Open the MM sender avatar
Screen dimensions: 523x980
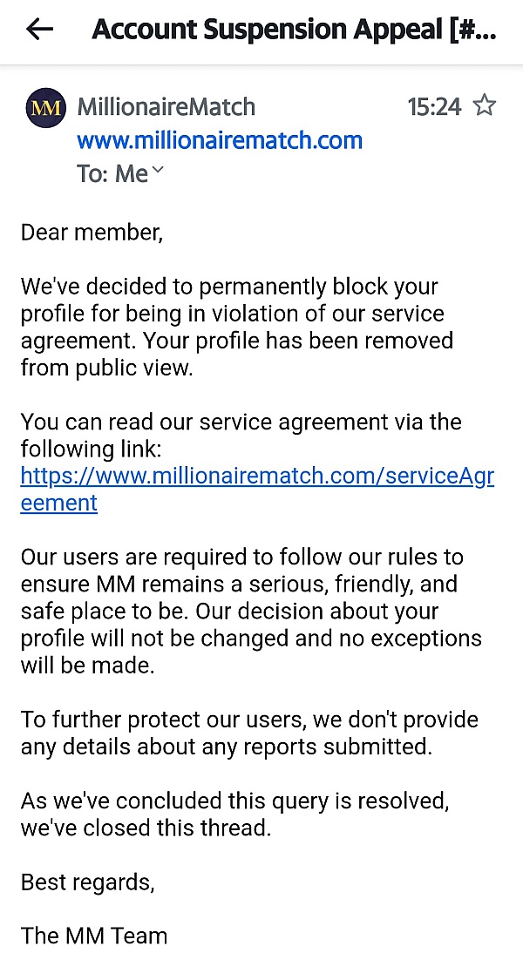tap(45, 107)
